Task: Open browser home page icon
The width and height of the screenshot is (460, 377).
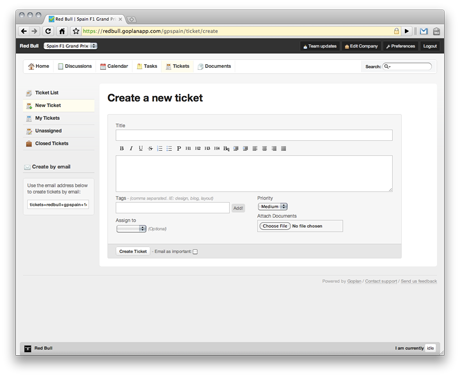Action: tap(62, 31)
